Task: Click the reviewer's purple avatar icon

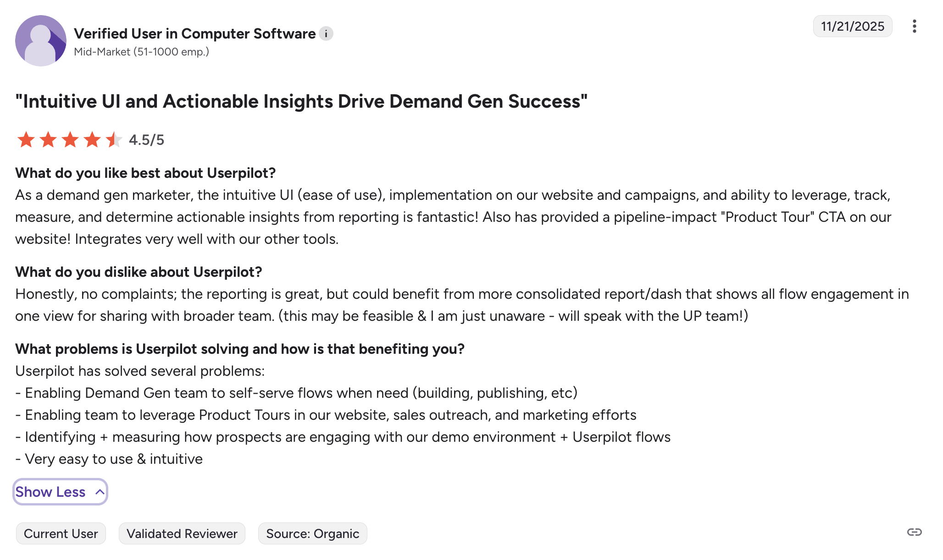Action: 41,41
